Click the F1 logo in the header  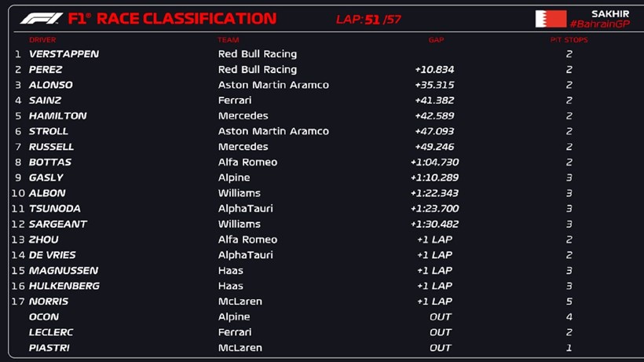point(42,18)
